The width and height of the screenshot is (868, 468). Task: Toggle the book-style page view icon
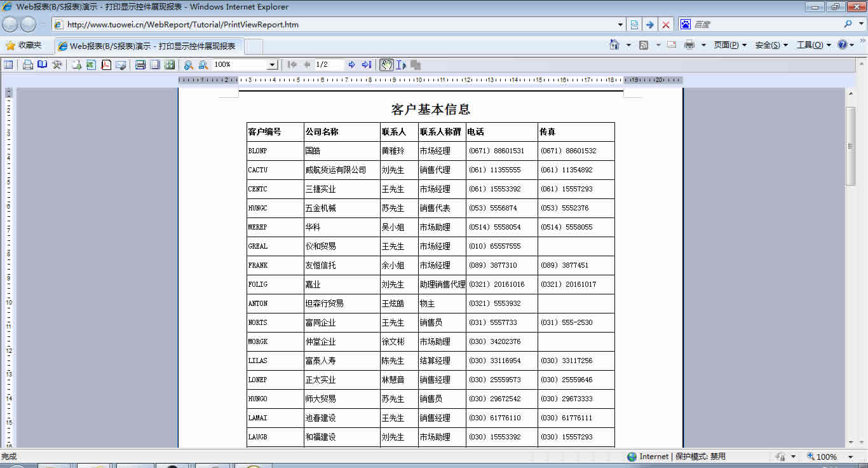coord(42,65)
